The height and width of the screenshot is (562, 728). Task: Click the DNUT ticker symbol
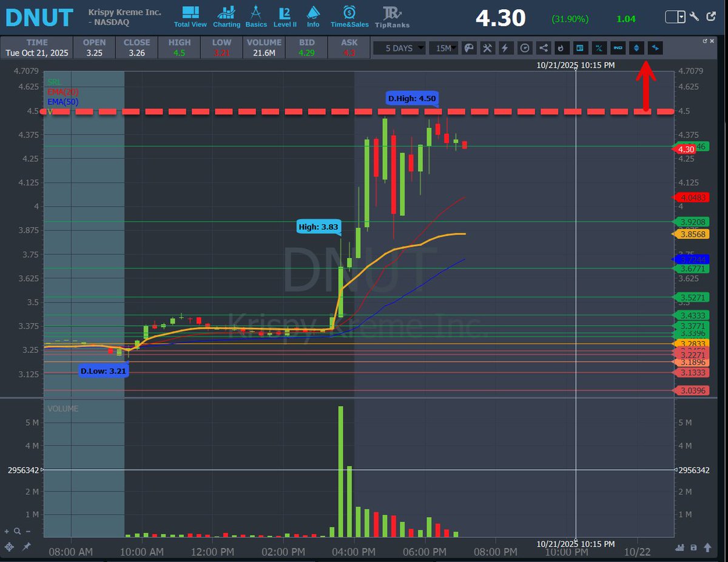pos(39,18)
